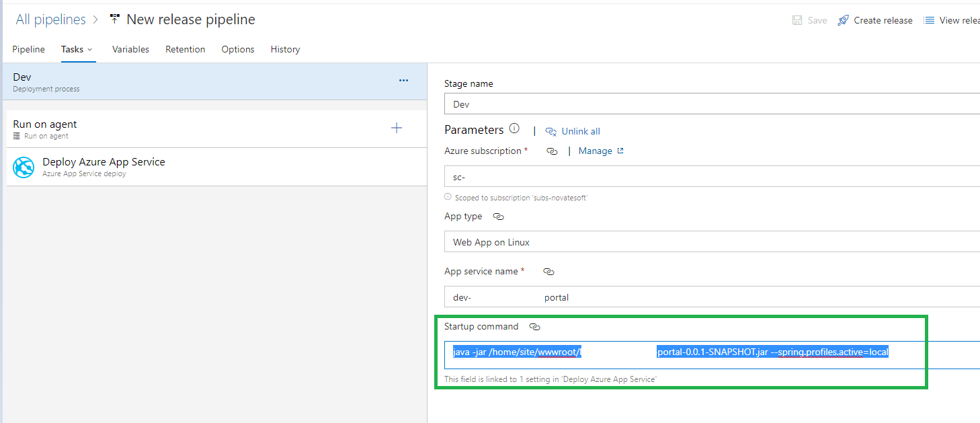
Task: Click the info icon beside 'Scoped to subscription'
Action: [x=448, y=197]
